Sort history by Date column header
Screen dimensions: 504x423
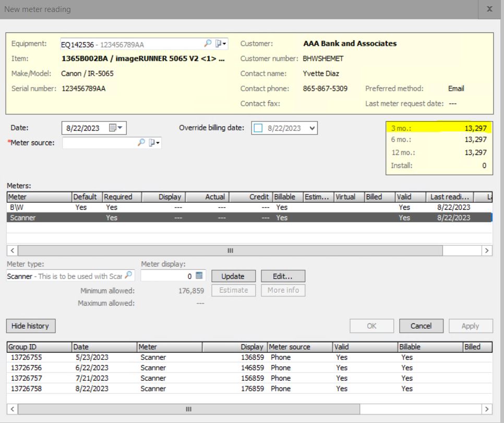[104, 347]
